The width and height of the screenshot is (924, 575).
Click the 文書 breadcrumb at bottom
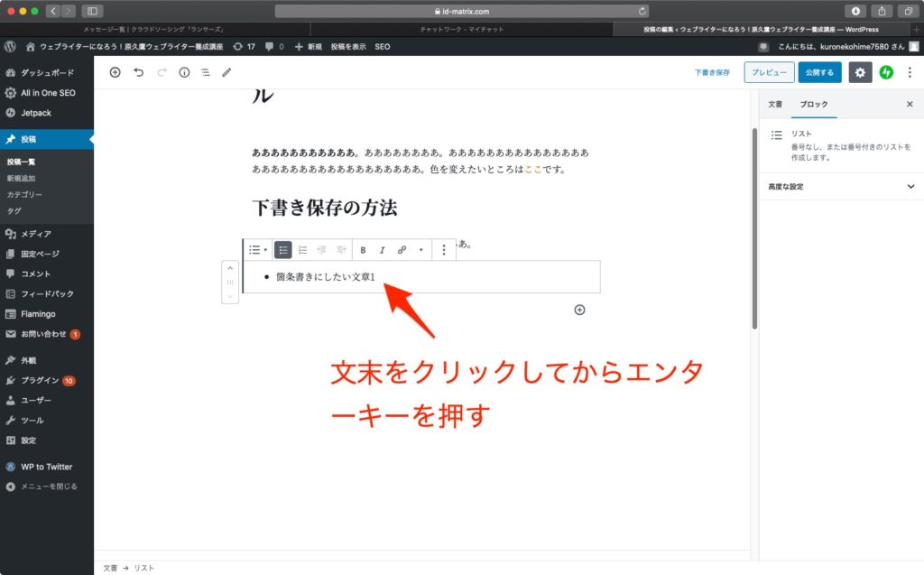(x=110, y=568)
